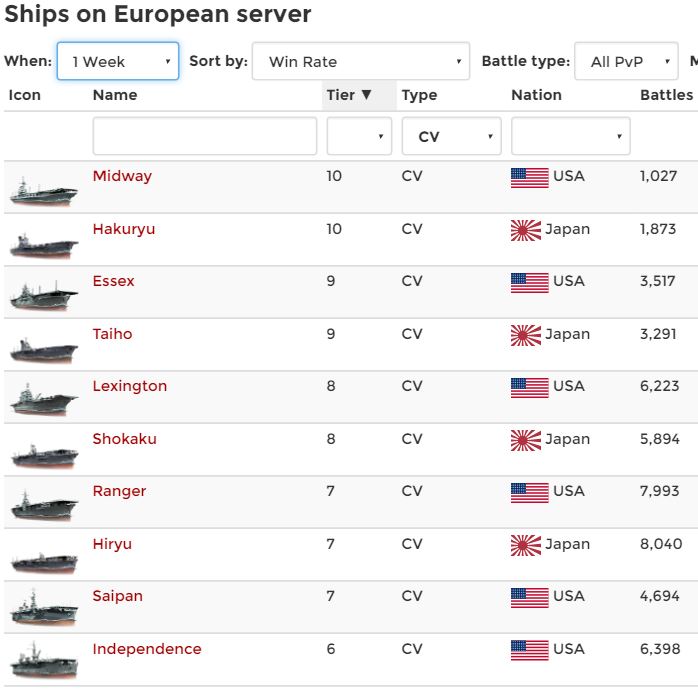Click the Essex ship thumbnail icon
The height and width of the screenshot is (697, 698).
pos(43,296)
